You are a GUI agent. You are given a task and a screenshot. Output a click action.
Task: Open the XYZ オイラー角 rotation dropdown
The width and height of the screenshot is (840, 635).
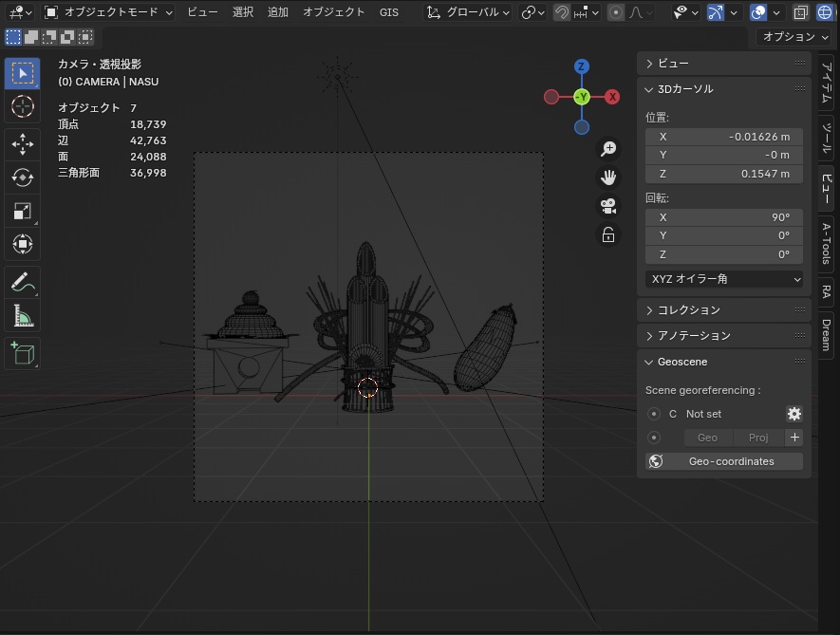(723, 279)
